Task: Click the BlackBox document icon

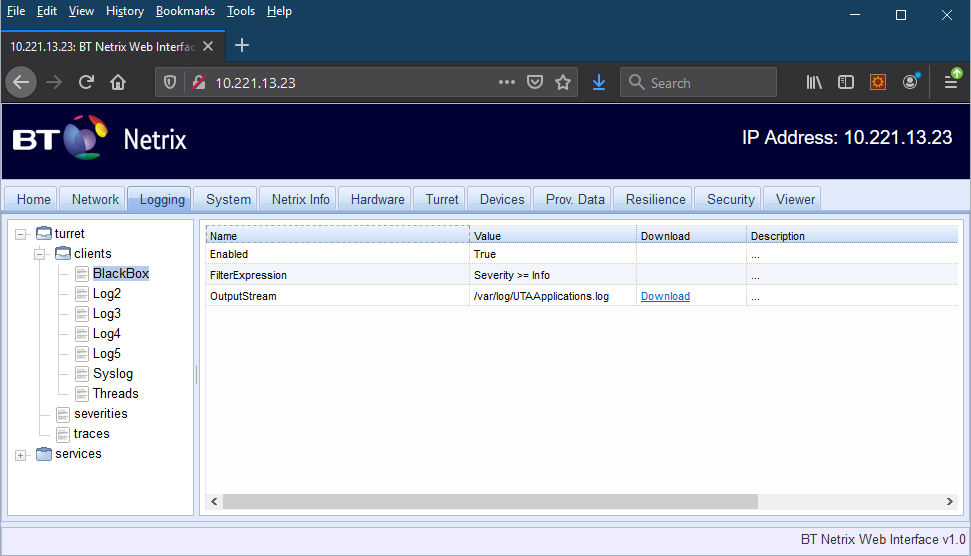Action: tap(82, 274)
